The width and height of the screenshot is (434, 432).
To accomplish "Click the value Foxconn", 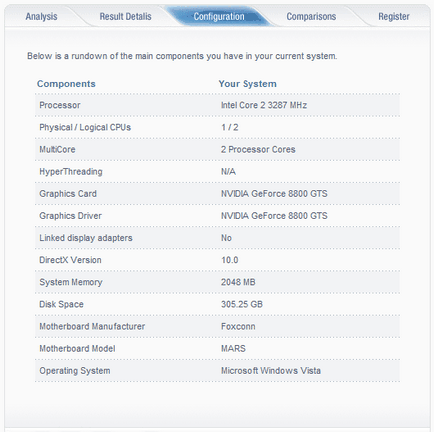I will [x=238, y=326].
